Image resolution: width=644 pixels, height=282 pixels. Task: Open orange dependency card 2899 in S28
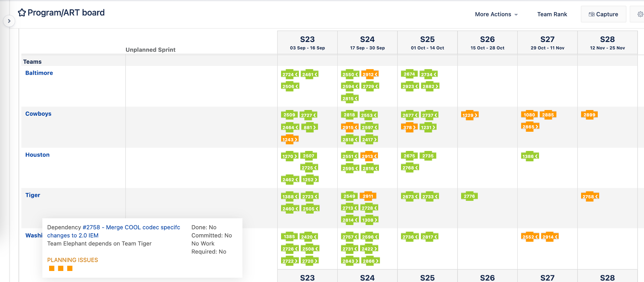[x=590, y=115]
